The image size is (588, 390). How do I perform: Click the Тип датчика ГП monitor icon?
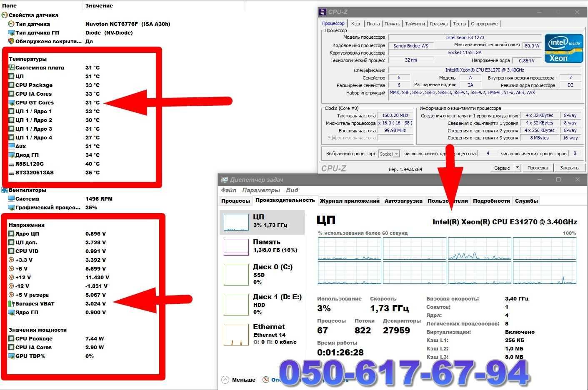(11, 32)
